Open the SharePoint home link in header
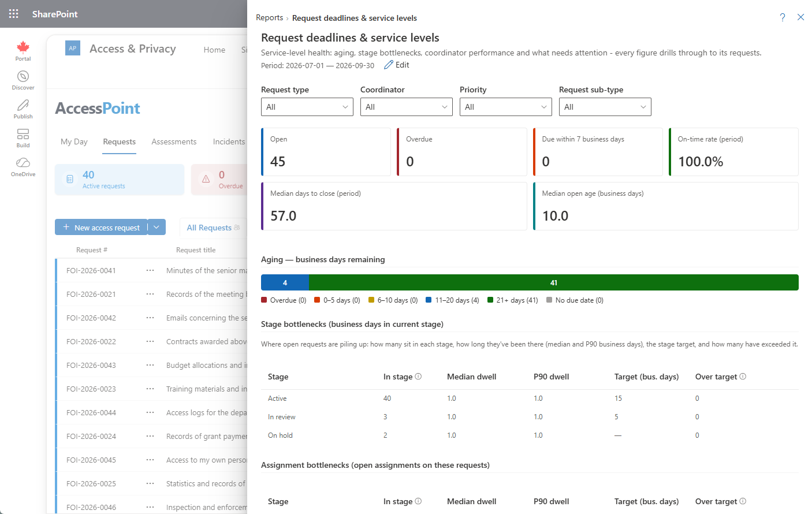Image resolution: width=812 pixels, height=514 pixels. pos(55,14)
